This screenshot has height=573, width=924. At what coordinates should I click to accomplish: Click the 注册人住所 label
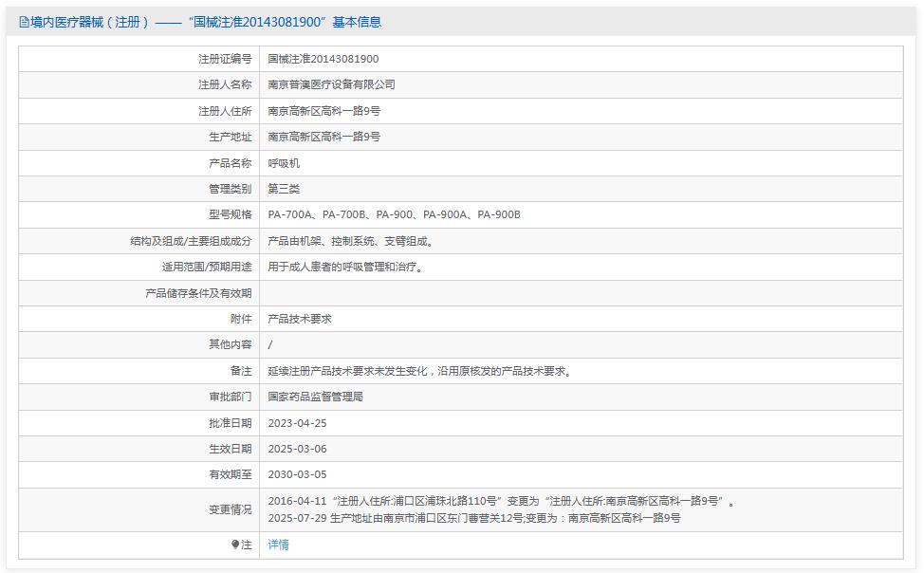[x=225, y=111]
